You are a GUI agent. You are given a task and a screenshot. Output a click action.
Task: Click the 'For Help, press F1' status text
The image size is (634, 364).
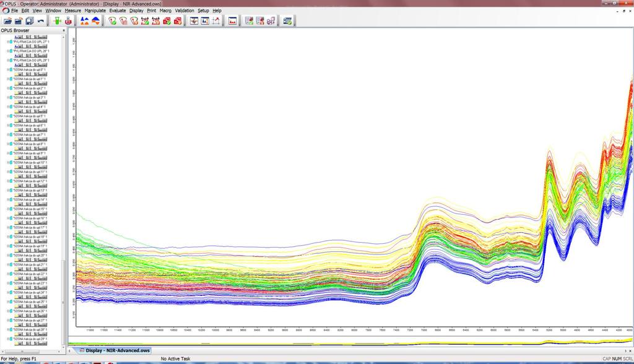pyautogui.click(x=19, y=359)
